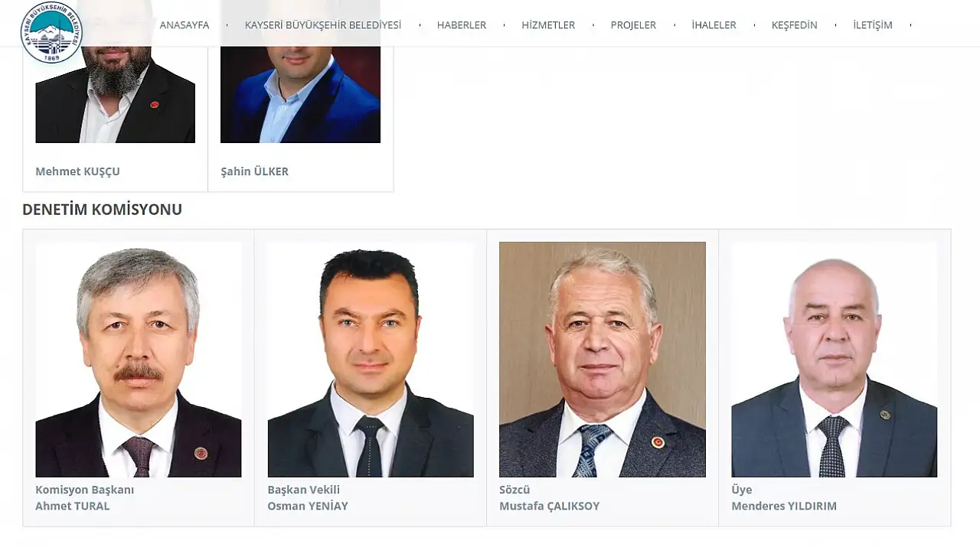Expand the HABERLER menu
The image size is (980, 547).
[462, 25]
